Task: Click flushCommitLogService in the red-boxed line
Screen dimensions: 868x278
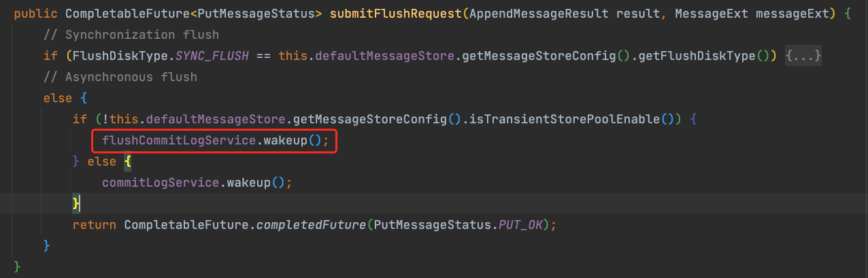Action: pos(179,140)
